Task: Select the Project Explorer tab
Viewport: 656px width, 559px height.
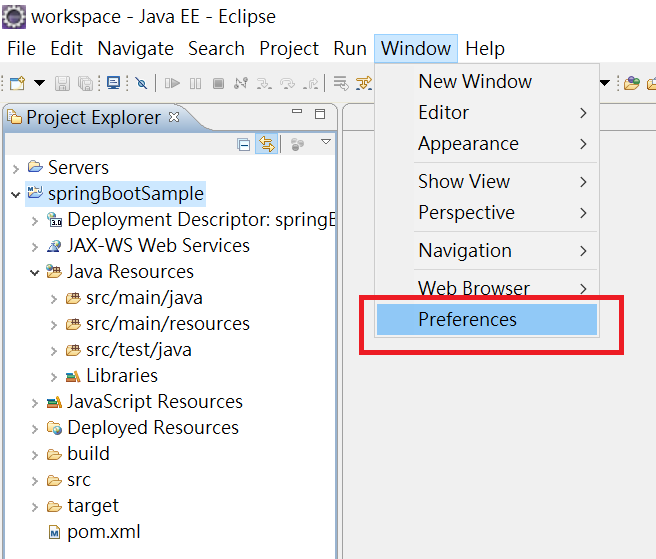Action: click(93, 118)
